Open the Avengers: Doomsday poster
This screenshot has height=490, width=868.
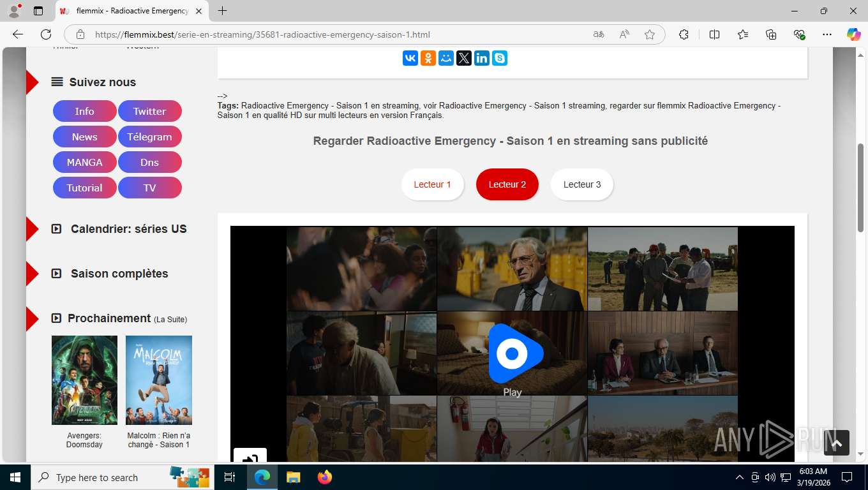pos(84,380)
